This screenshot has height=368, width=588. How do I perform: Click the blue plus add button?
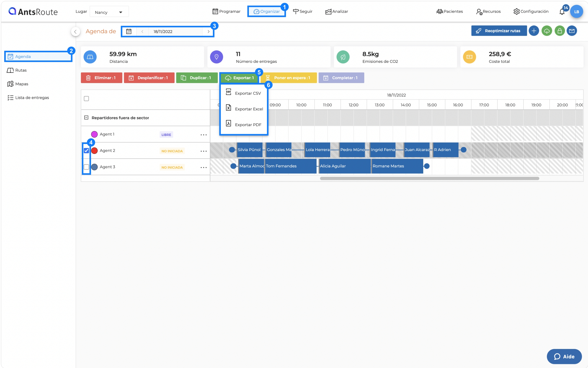tap(534, 31)
